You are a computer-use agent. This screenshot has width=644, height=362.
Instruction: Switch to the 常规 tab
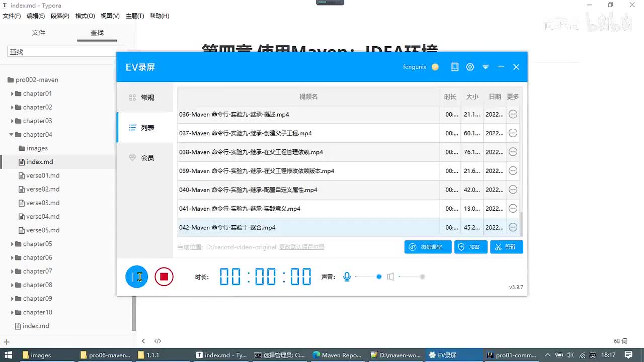pos(145,98)
